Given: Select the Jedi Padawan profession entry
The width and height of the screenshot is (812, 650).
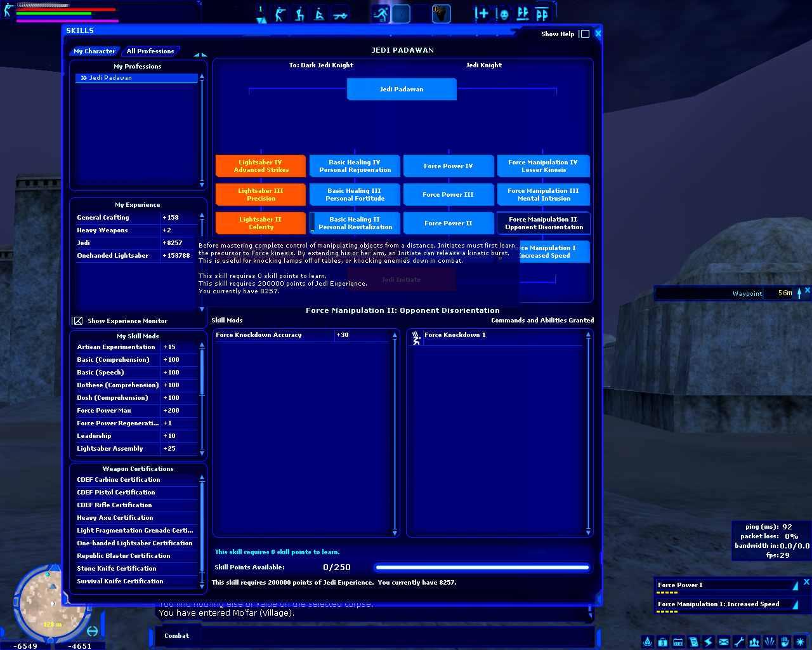Looking at the screenshot, I should click(x=136, y=78).
